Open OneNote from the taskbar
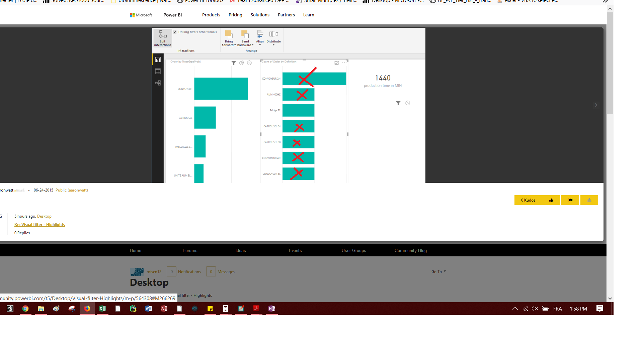Screen dimensions: 644x361 click(x=272, y=309)
